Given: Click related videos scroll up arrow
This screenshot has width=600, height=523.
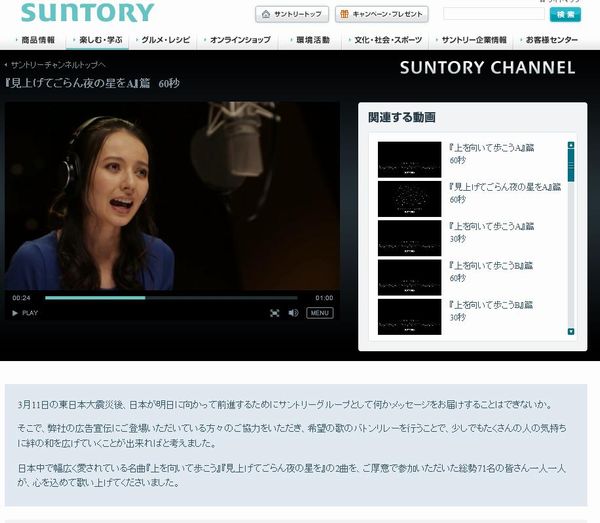Looking at the screenshot, I should [x=571, y=145].
